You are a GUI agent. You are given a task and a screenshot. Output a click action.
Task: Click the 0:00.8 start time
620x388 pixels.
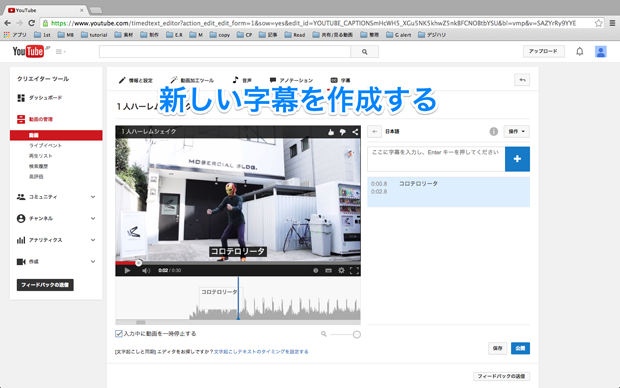coord(379,184)
